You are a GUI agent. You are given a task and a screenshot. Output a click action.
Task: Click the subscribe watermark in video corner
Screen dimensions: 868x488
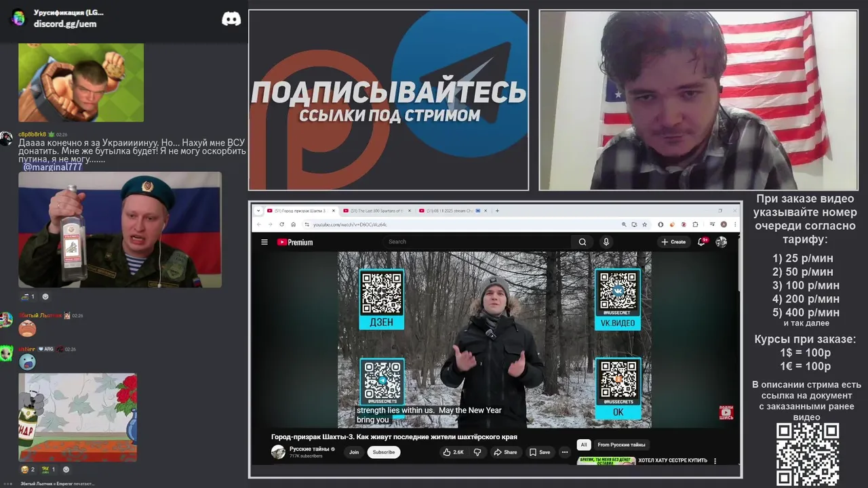tap(726, 413)
